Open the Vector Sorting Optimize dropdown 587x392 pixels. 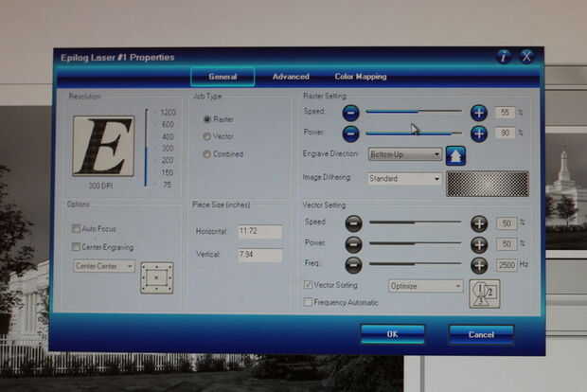pyautogui.click(x=426, y=286)
